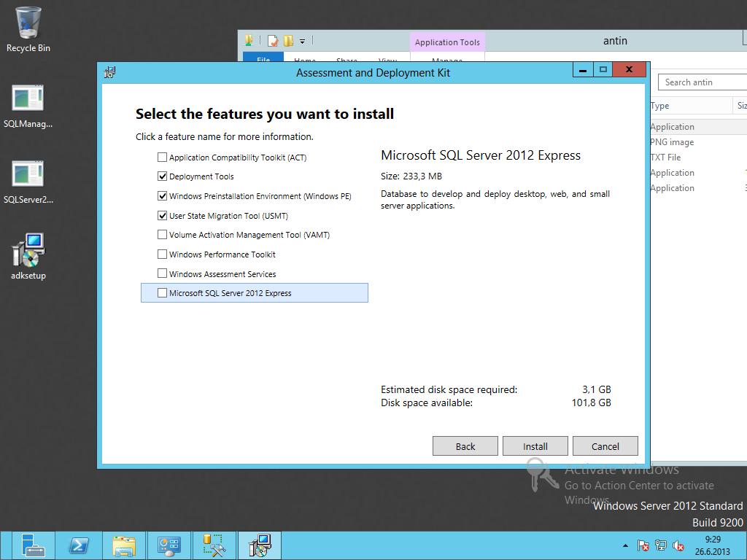Tick the Windows Performance Toolkit checkbox

pyautogui.click(x=163, y=254)
